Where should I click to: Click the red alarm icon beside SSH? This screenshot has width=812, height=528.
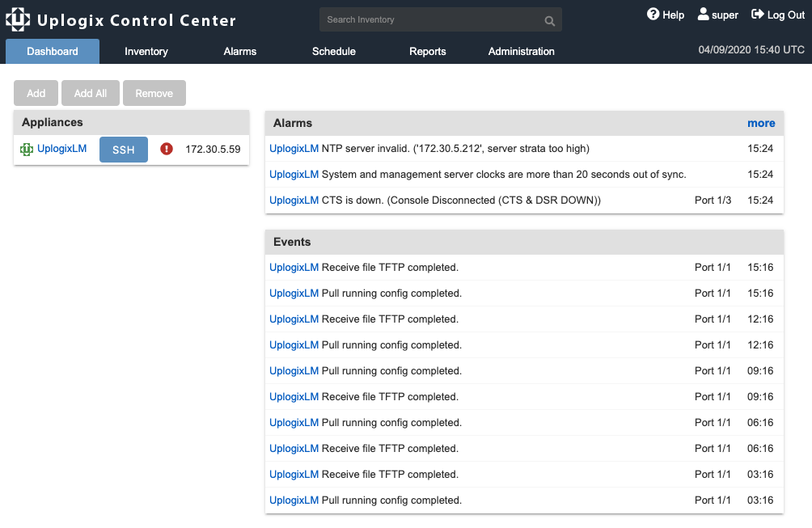(x=167, y=149)
